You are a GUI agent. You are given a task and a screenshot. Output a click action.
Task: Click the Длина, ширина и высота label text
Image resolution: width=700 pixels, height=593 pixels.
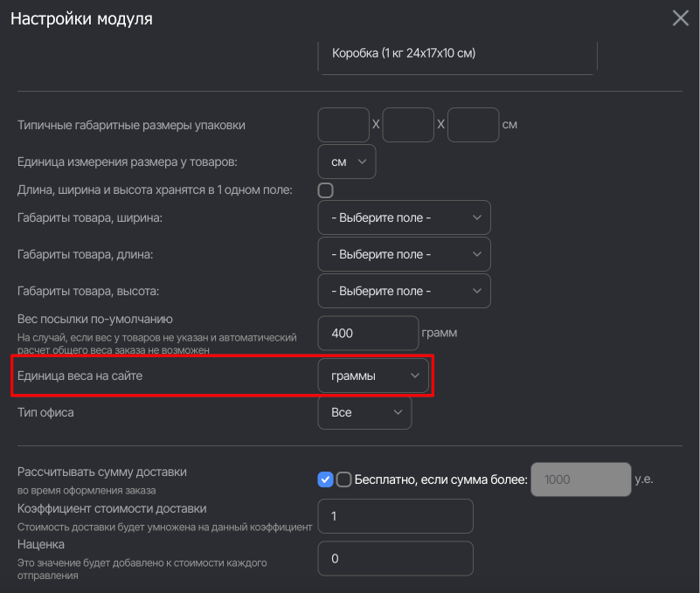pos(155,190)
